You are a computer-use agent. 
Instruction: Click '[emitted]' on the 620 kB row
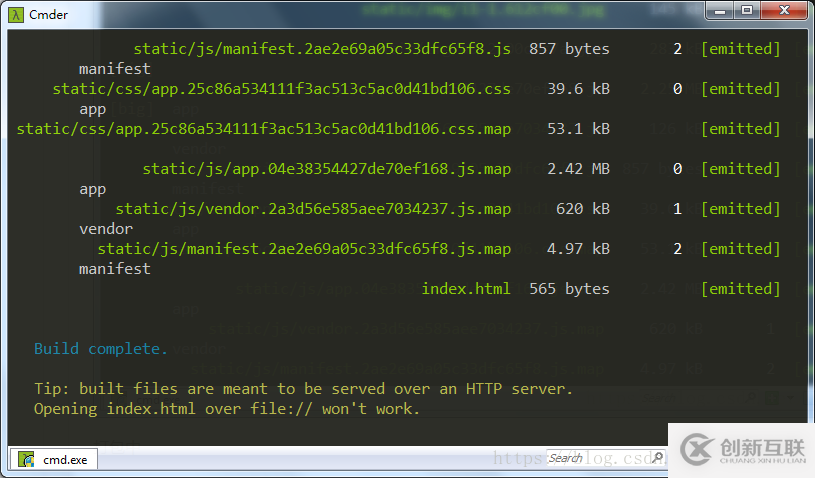741,209
